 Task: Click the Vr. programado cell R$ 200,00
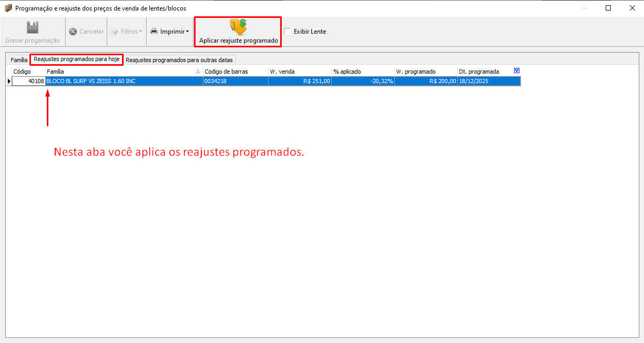pos(426,81)
